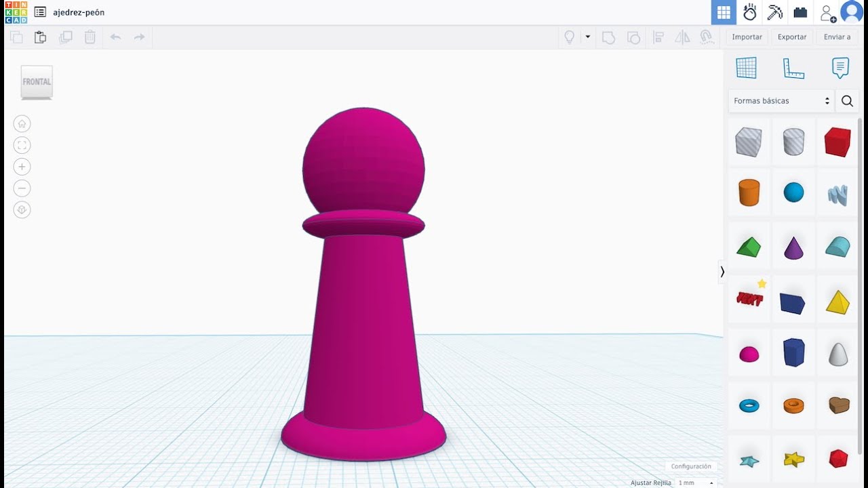
Task: Click the undo arrow
Action: [x=115, y=37]
